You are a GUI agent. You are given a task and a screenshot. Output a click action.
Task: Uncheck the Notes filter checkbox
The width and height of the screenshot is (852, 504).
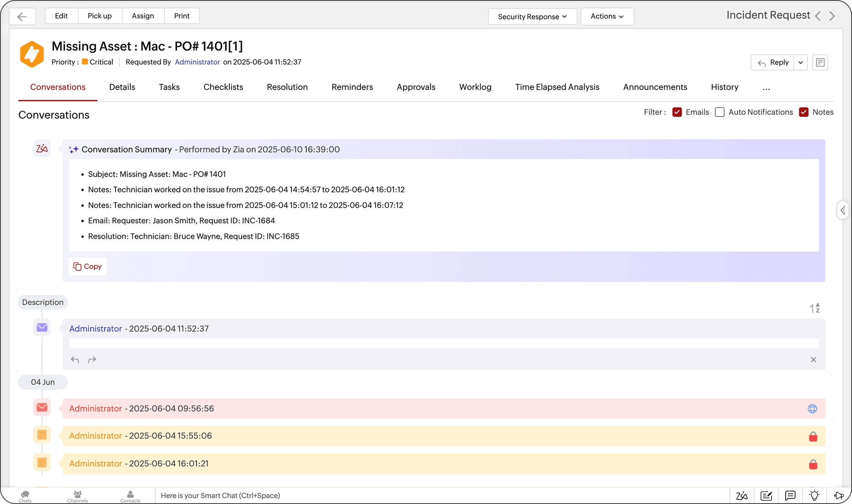click(804, 112)
